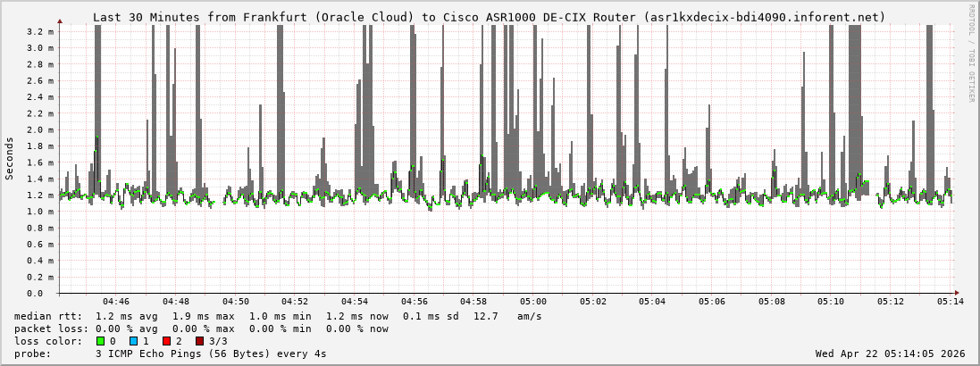Click the Wed Apr 22 timestamp text
The image size is (980, 366).
point(890,354)
